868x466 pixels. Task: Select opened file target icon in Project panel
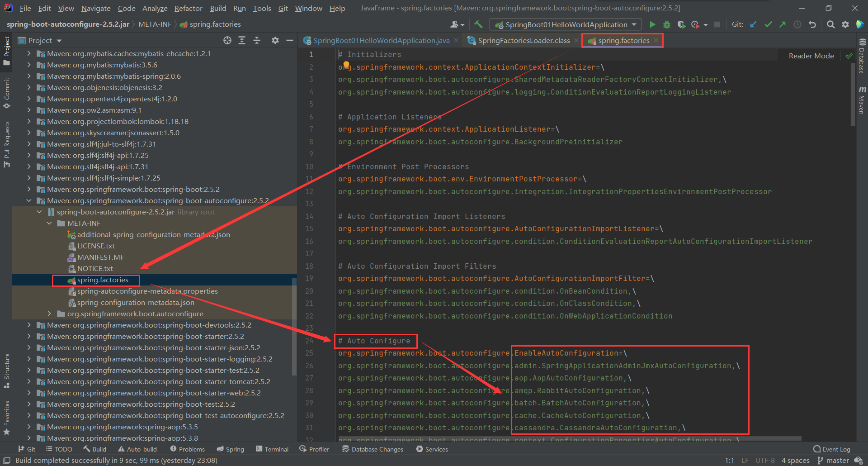(227, 40)
